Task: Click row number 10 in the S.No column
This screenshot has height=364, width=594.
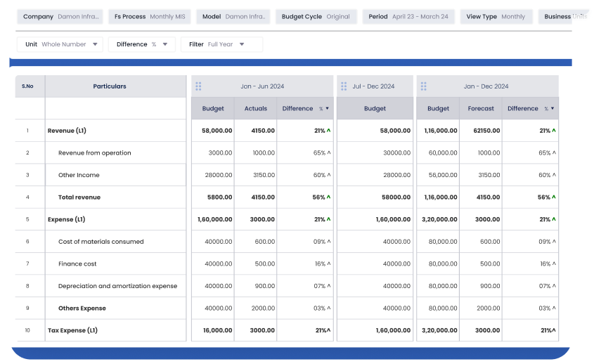Action: [27, 330]
